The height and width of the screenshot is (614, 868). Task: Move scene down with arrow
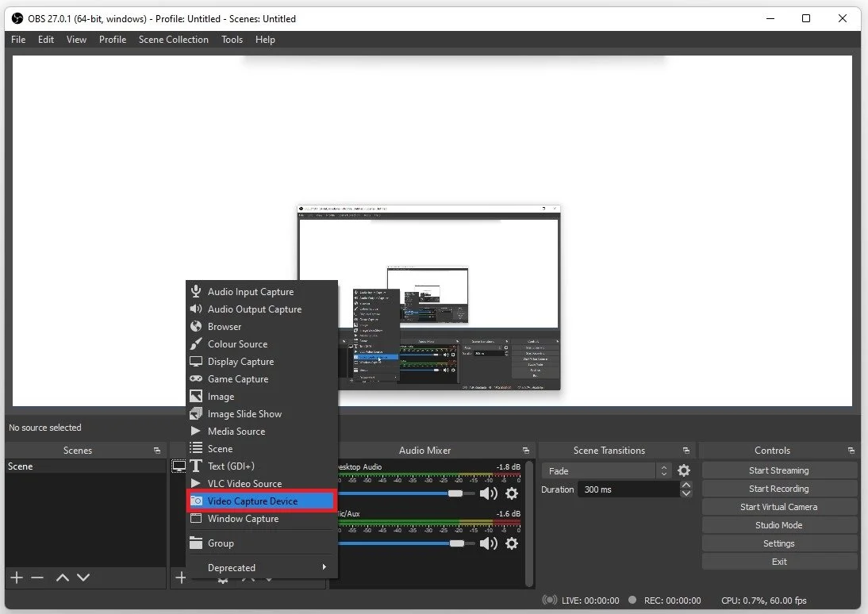pyautogui.click(x=83, y=578)
